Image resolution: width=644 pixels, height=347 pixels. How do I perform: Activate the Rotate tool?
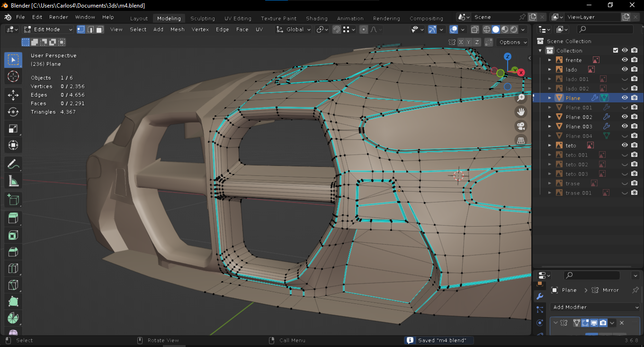coord(13,112)
